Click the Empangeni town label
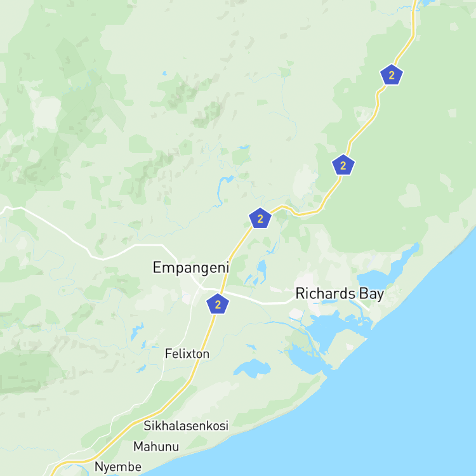Viewport: 476px width, 476px height. (x=190, y=268)
